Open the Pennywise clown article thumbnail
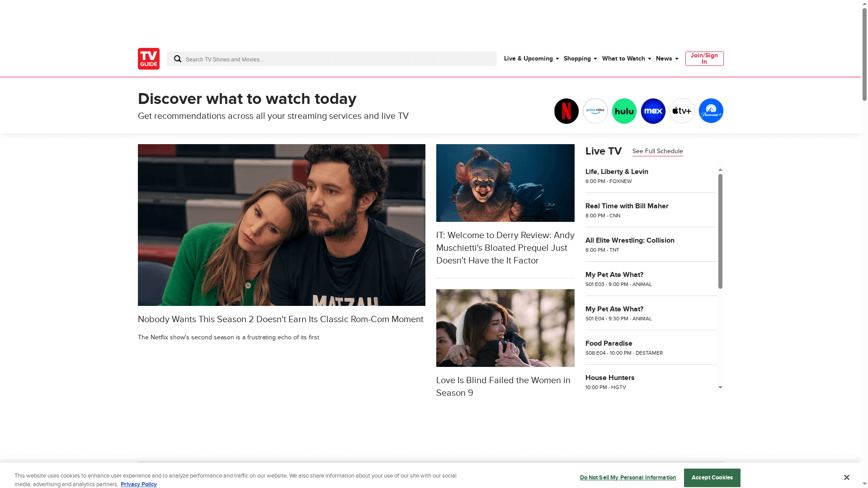This screenshot has height=488, width=868. (x=505, y=183)
